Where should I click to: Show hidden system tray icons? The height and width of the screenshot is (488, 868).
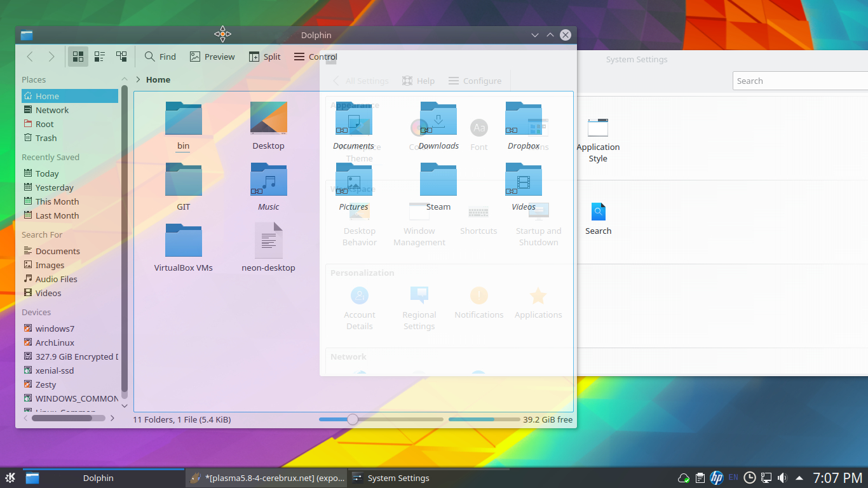click(x=799, y=478)
